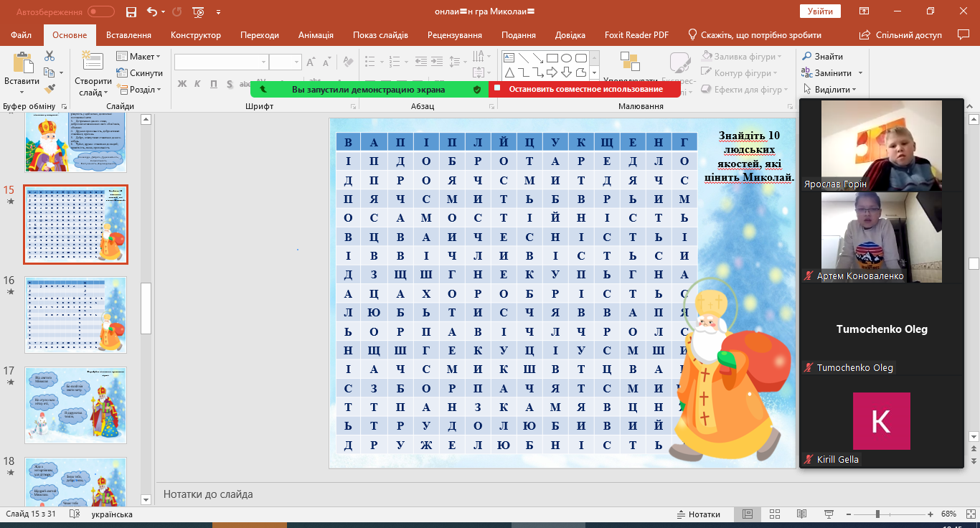The height and width of the screenshot is (528, 980).
Task: Open the Замінити dropdown arrow
Action: (x=860, y=72)
